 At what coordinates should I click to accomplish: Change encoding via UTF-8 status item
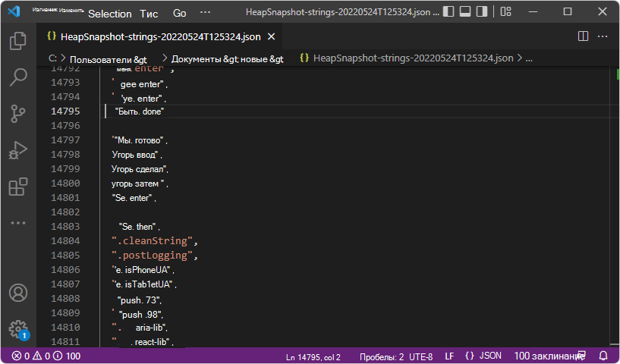[x=420, y=357]
